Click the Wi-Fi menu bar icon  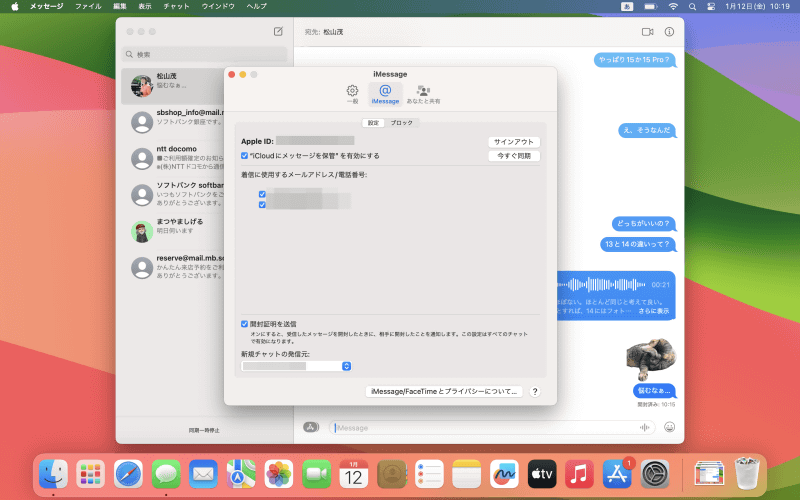673,6
